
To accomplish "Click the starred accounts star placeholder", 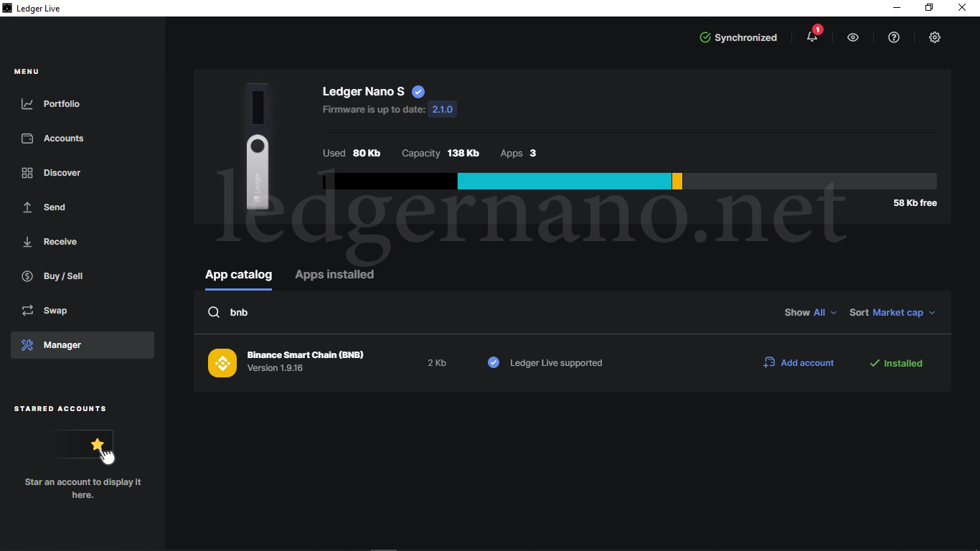I will pyautogui.click(x=98, y=445).
